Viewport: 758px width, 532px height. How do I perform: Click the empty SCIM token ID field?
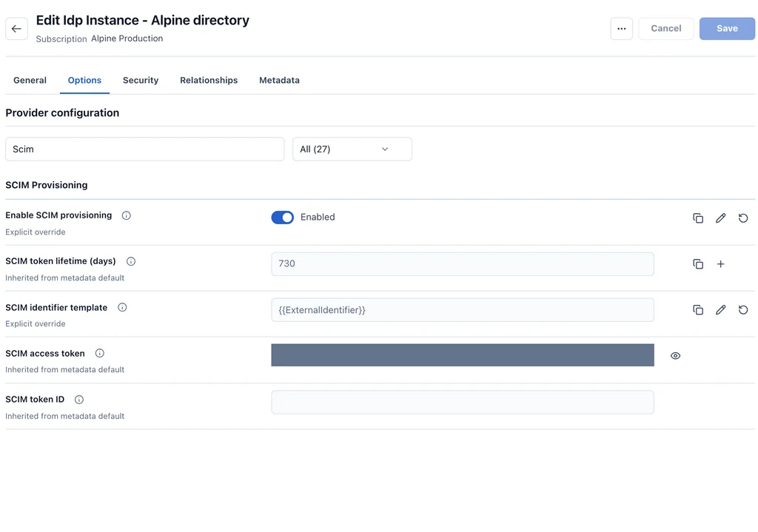463,402
